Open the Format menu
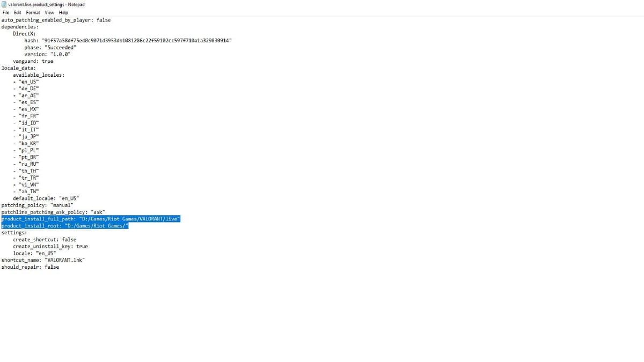The image size is (644, 362). (x=33, y=12)
